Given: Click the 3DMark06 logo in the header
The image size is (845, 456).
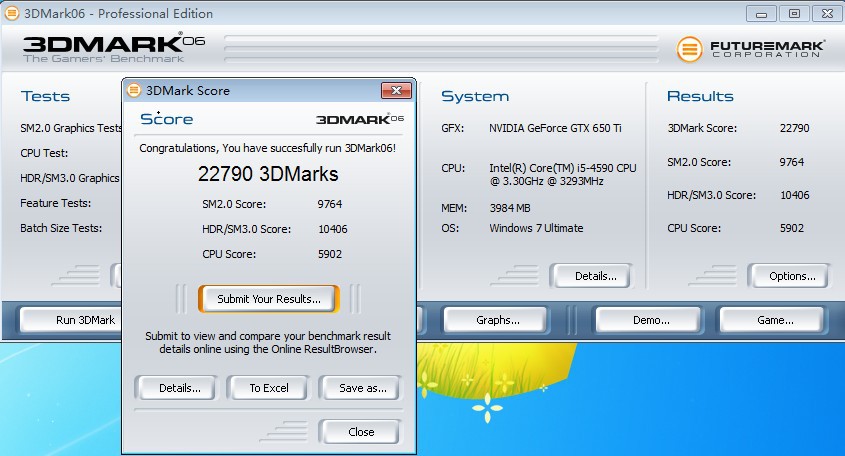Looking at the screenshot, I should coord(114,49).
